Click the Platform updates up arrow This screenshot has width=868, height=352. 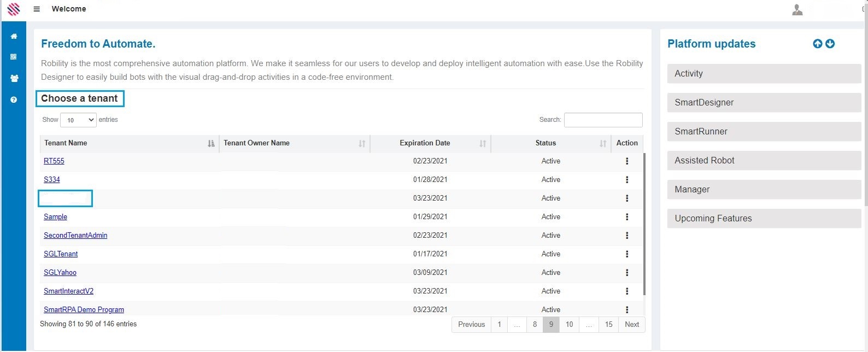[x=817, y=44]
